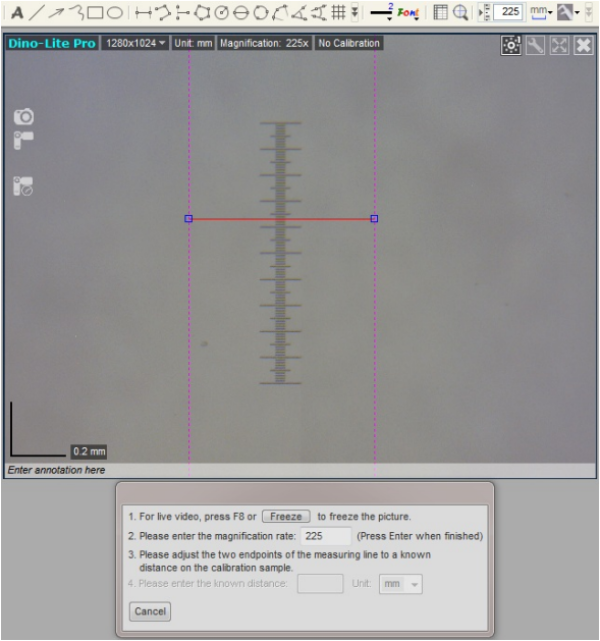Open camera settings wrench icon
The height and width of the screenshot is (641, 600).
point(535,45)
